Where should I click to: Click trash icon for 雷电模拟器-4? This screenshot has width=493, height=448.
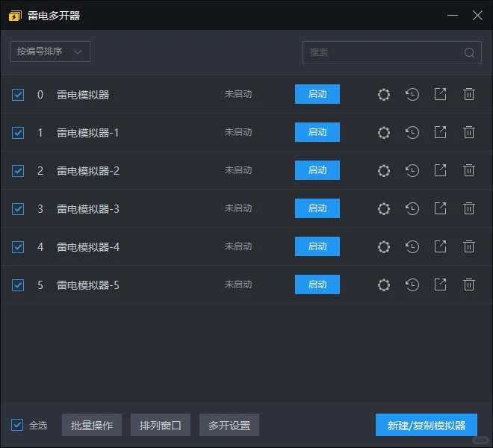[x=469, y=246]
